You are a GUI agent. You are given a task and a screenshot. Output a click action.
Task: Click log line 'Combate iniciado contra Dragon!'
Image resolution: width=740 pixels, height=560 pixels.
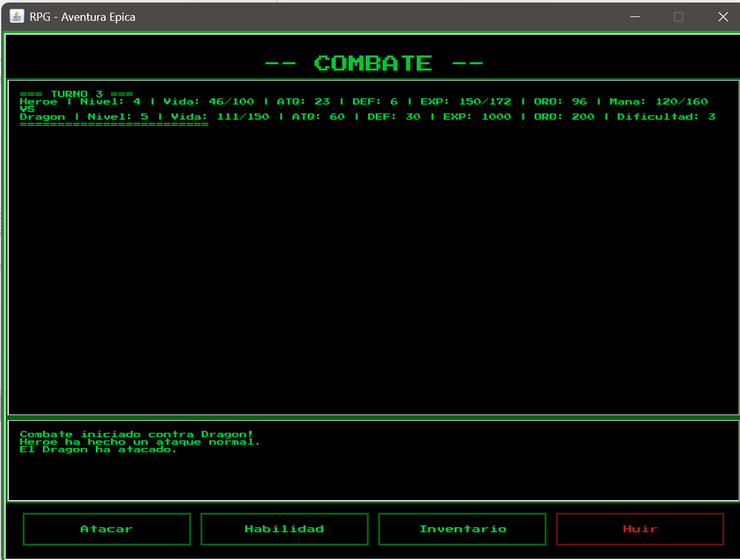136,434
